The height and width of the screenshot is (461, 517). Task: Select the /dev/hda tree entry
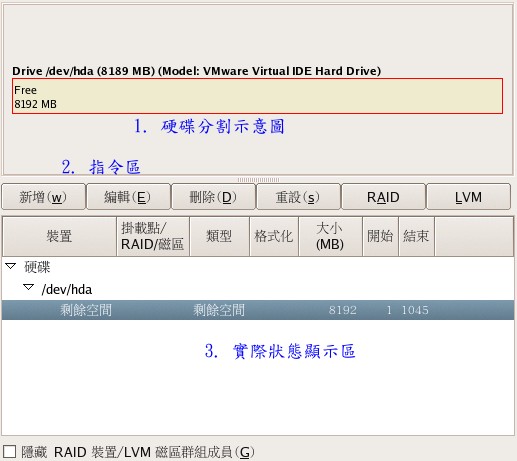67,289
